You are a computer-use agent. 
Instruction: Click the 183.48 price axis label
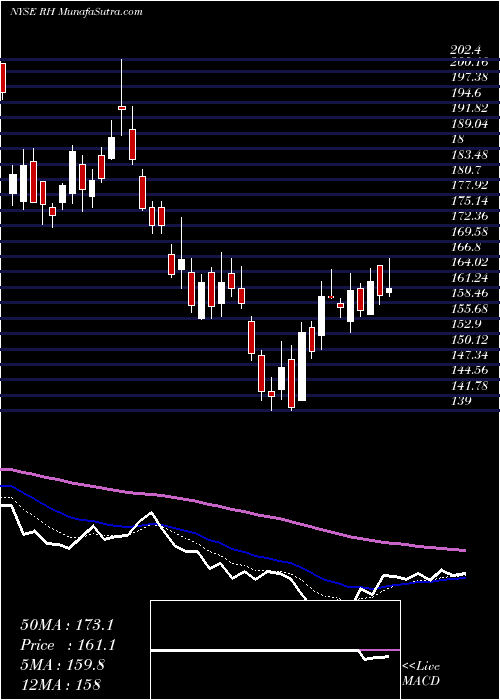point(472,154)
